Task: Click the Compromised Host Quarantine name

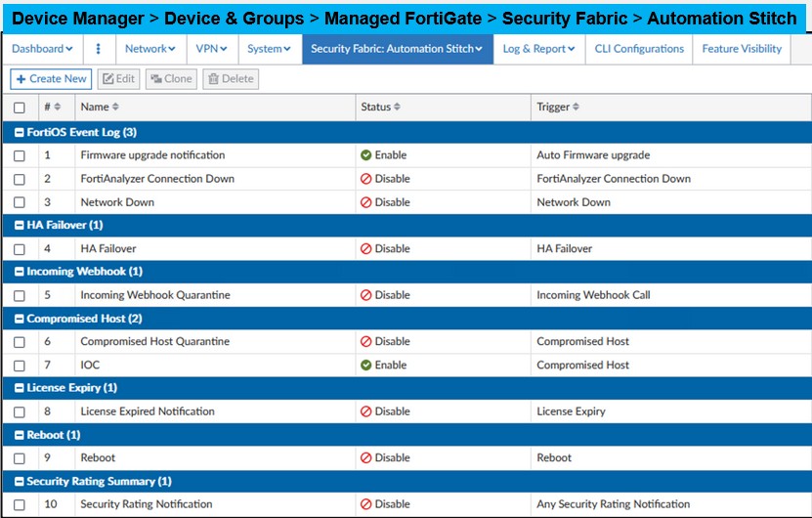Action: 154,341
